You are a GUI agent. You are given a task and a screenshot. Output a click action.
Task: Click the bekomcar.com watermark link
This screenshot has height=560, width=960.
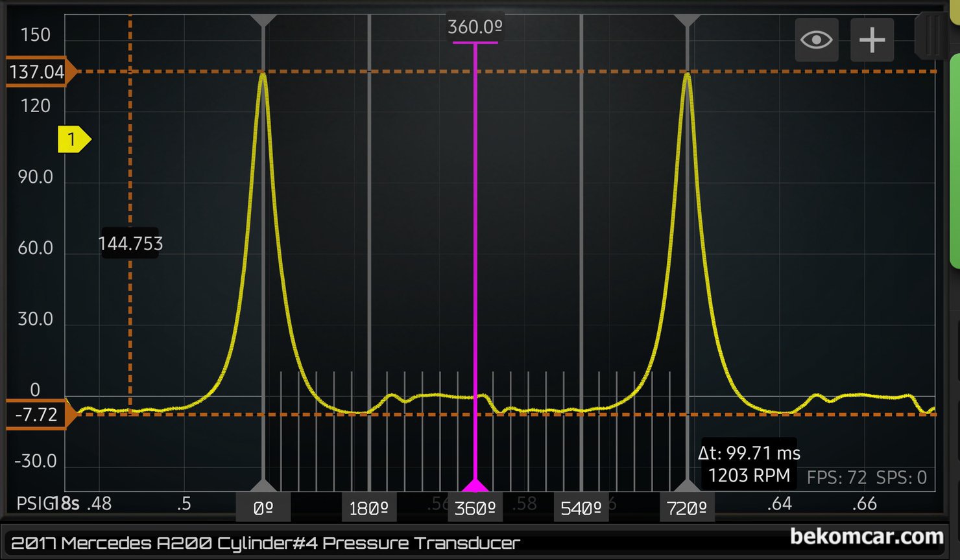click(x=867, y=537)
